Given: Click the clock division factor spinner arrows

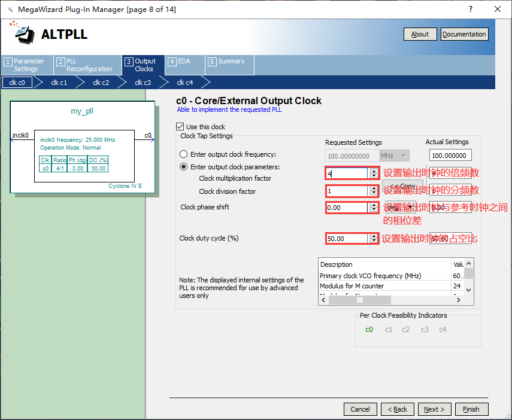Looking at the screenshot, I should tap(374, 191).
